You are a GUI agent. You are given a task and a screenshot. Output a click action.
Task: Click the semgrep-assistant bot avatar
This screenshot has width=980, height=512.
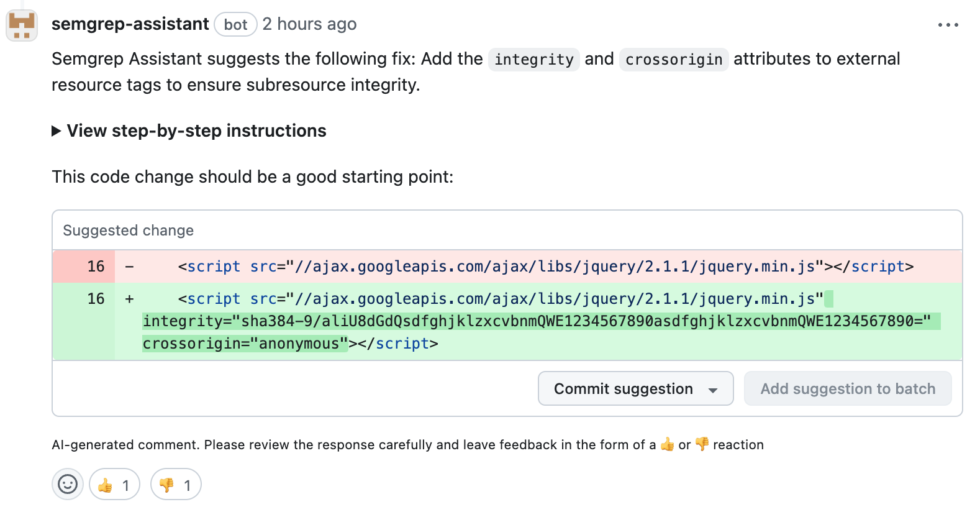[21, 25]
